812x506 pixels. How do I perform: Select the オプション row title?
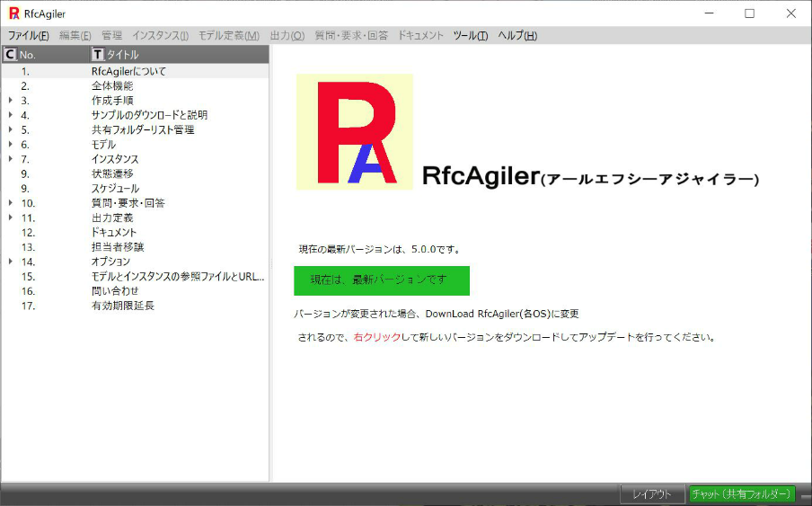coord(110,262)
